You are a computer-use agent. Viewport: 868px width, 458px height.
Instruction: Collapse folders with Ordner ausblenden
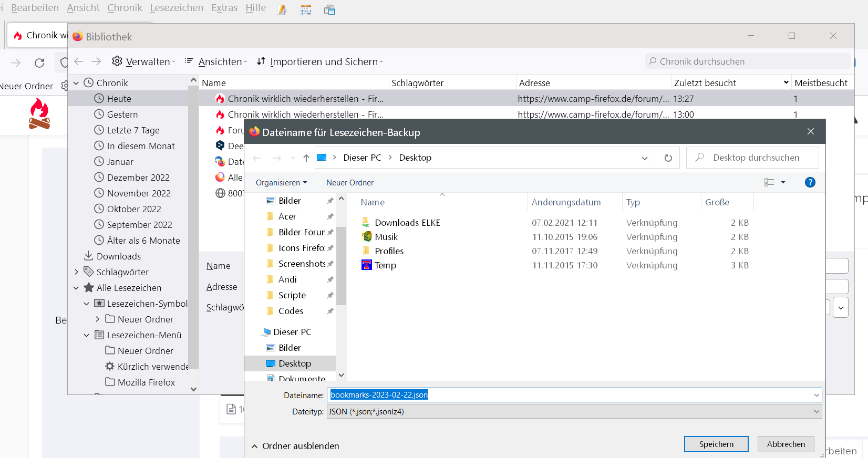pos(295,446)
